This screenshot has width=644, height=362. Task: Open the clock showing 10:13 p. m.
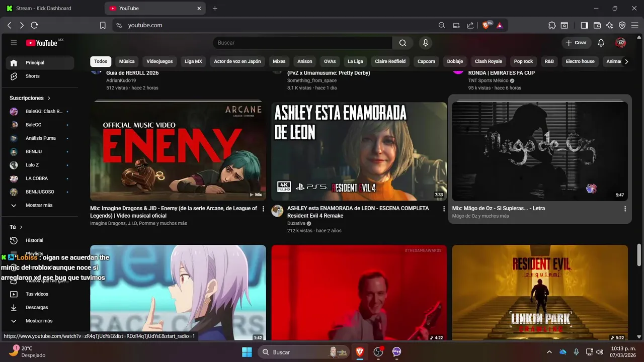click(623, 352)
